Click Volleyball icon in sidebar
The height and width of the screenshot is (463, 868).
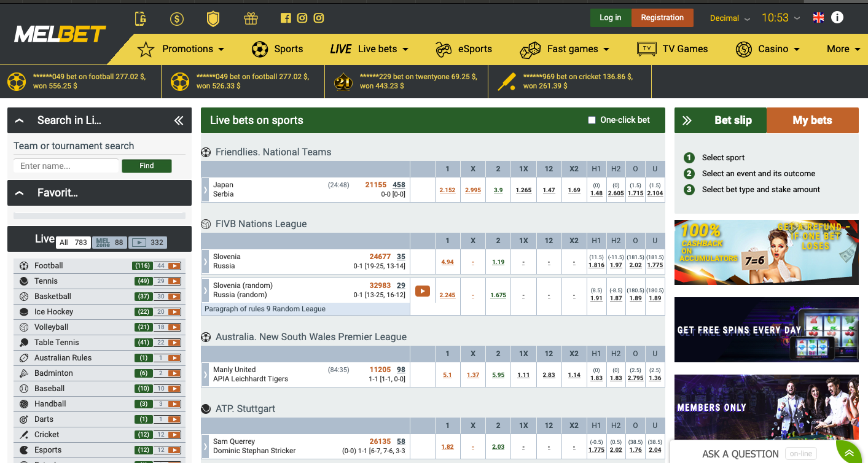click(24, 327)
